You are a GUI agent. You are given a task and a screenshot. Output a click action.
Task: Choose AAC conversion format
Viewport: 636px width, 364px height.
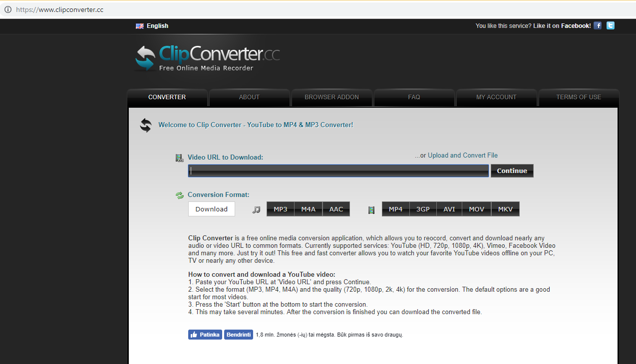336,209
